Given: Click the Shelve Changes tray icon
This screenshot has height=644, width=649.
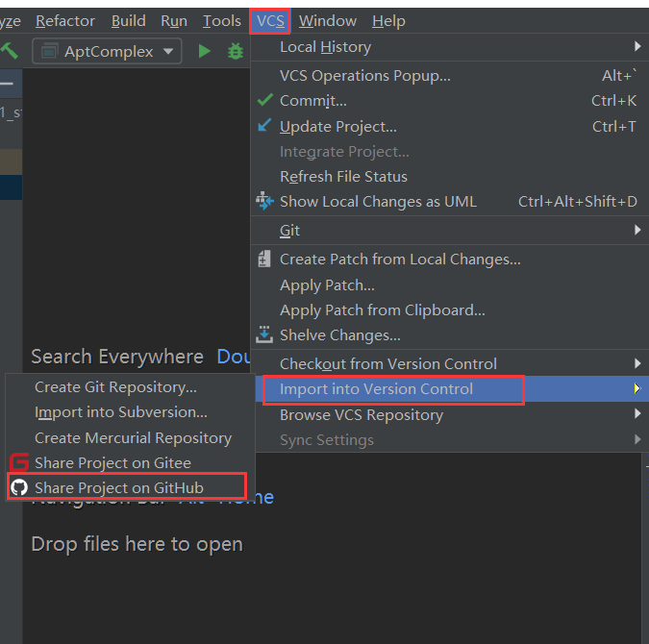Looking at the screenshot, I should point(264,334).
